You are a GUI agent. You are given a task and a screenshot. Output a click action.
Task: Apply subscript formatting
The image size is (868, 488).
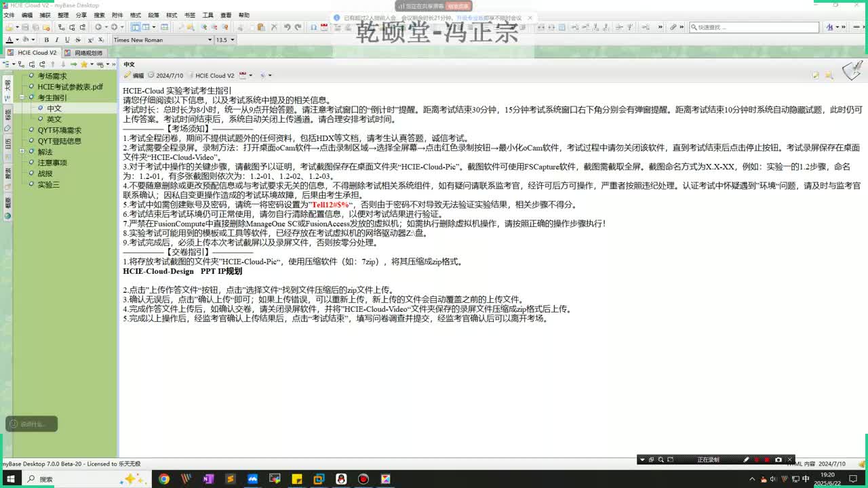coord(101,40)
